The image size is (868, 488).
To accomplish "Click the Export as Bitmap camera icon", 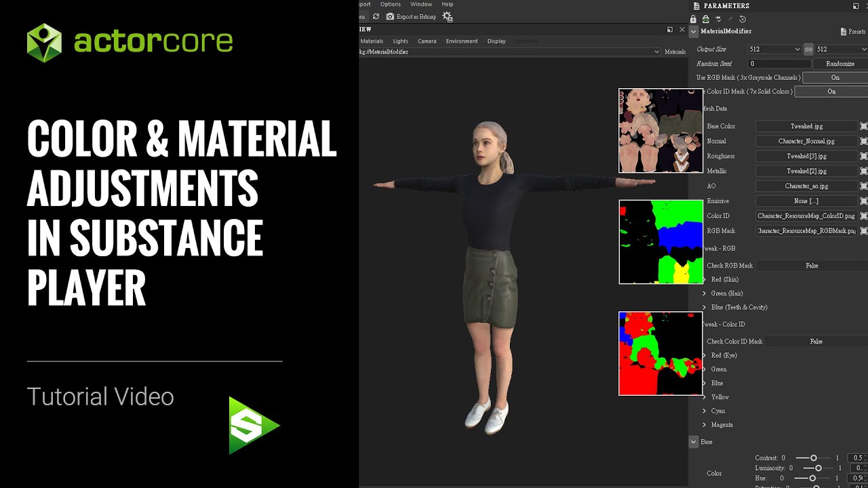I will [390, 16].
